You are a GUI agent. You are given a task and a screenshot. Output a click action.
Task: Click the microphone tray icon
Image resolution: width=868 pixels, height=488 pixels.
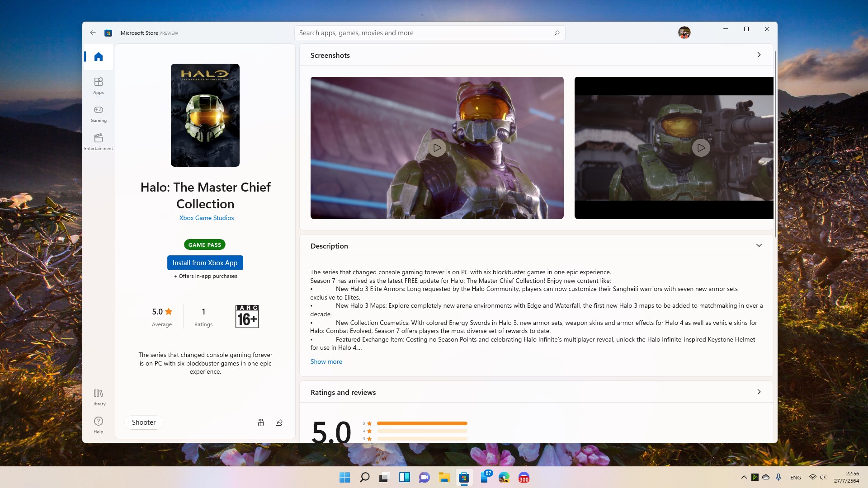(x=778, y=477)
